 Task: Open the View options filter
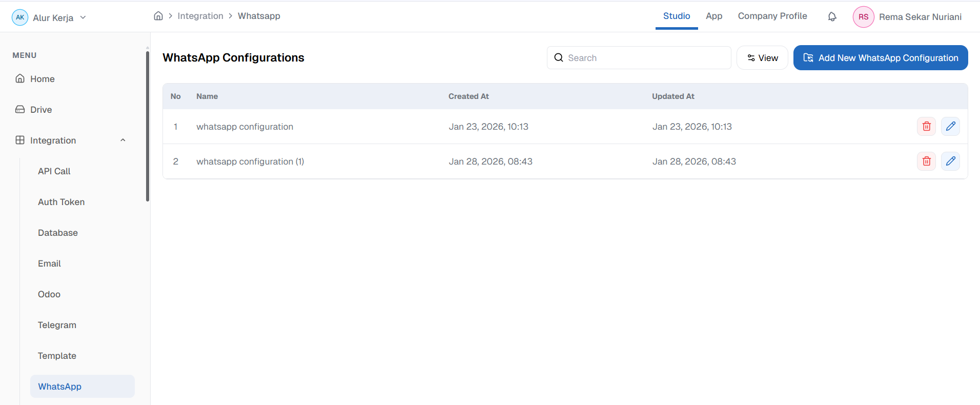762,58
